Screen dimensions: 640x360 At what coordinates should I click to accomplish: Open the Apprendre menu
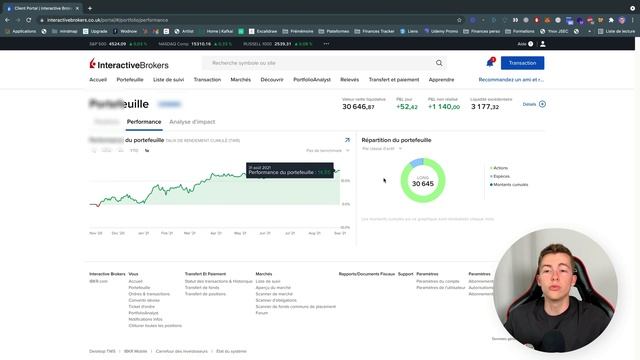point(441,80)
